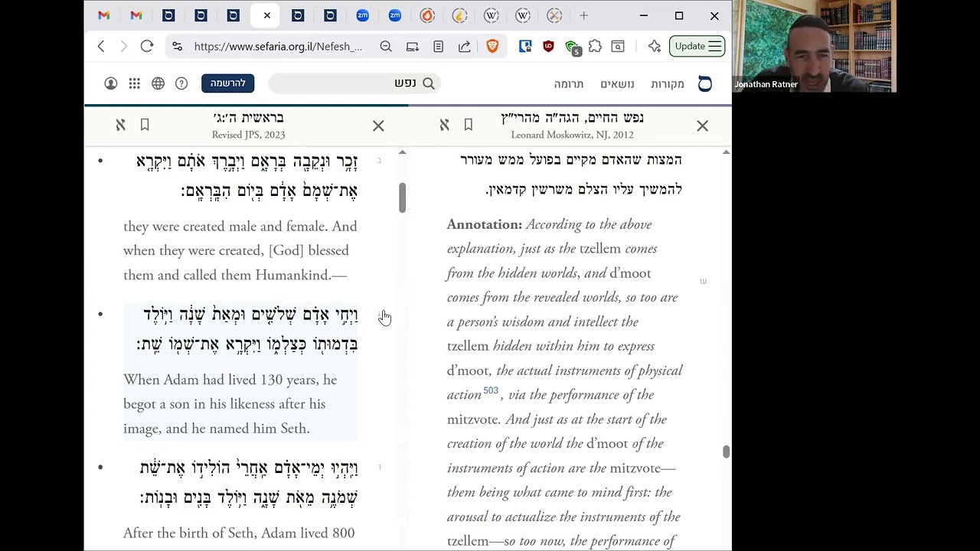Open display settings in Genesis panel

pos(120,125)
